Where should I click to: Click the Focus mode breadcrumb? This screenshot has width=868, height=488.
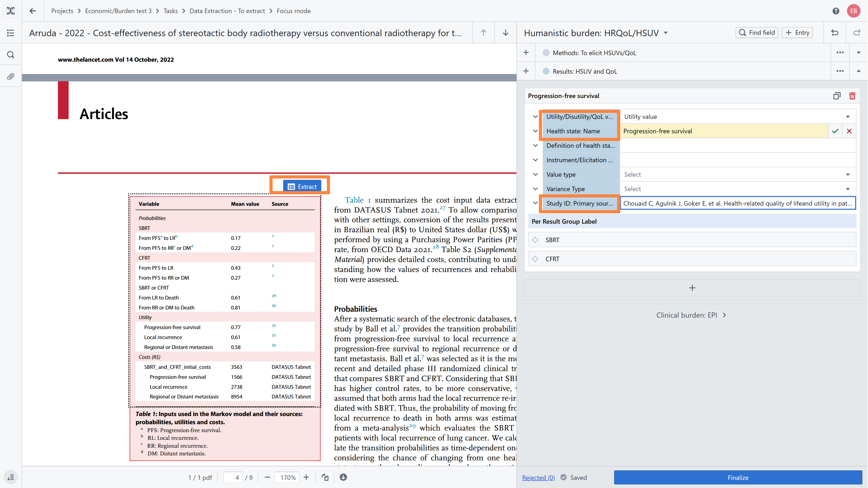click(293, 11)
